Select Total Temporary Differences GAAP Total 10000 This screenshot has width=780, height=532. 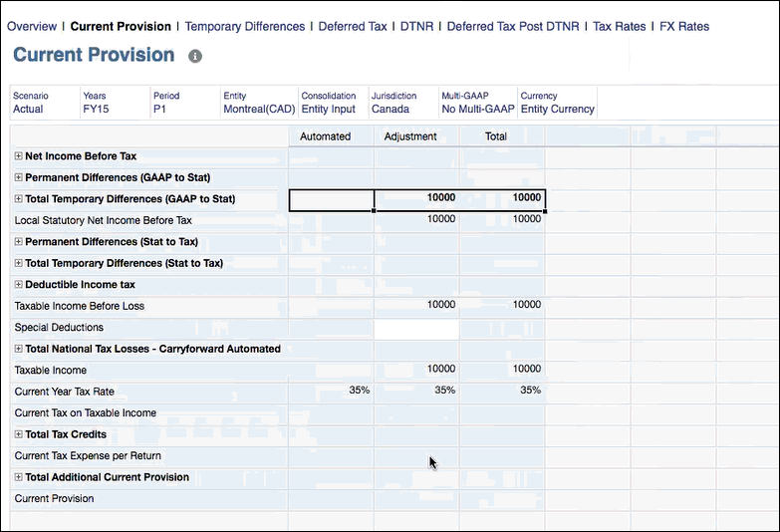click(502, 200)
